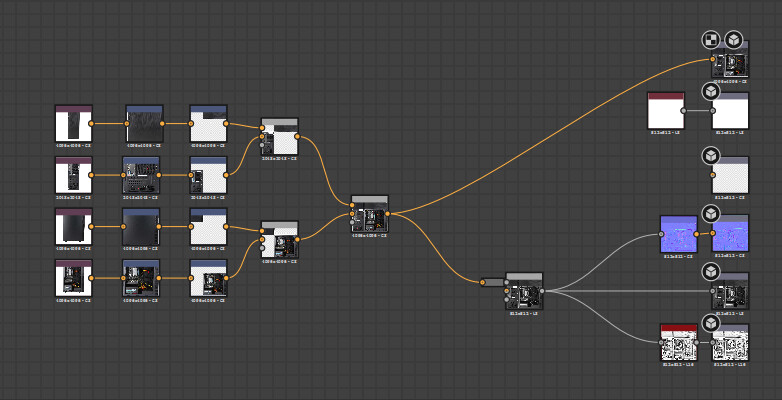
Task: Click the gray mask input port on the large central blend node
Action: [352, 222]
